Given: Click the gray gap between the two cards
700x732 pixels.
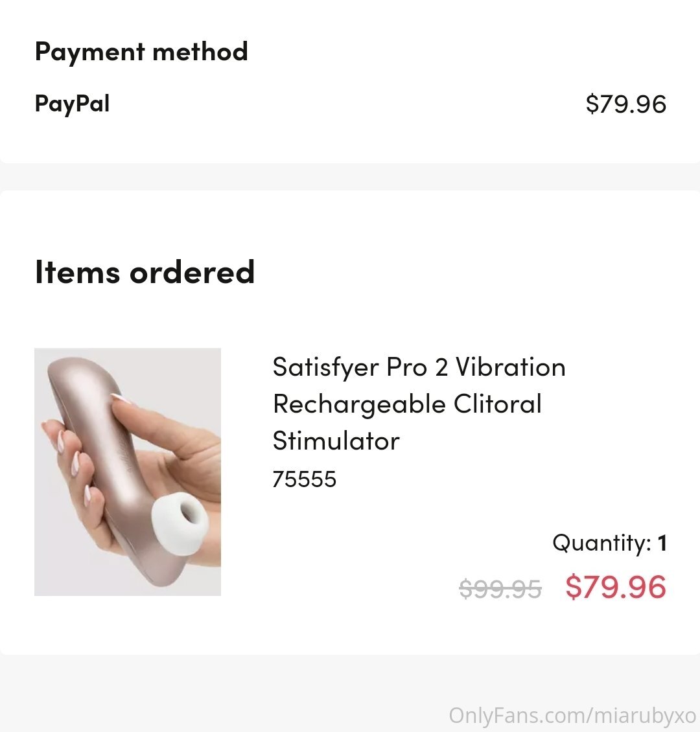Looking at the screenshot, I should coord(350,176).
